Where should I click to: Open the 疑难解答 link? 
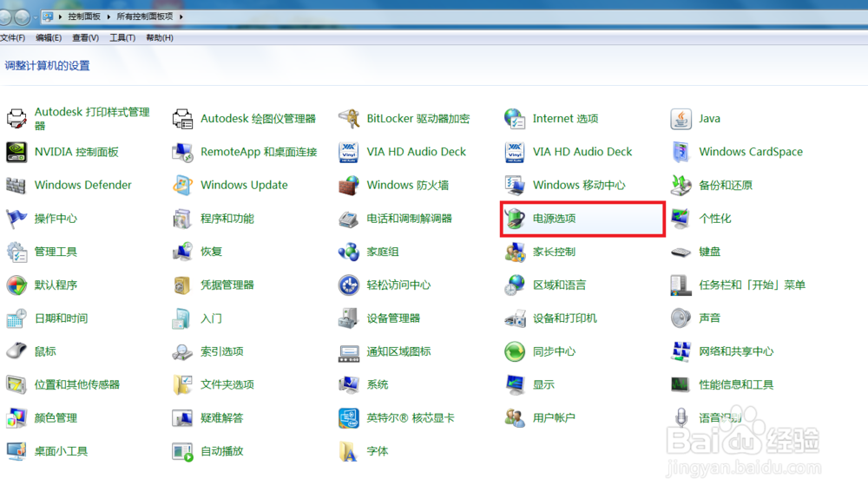(221, 418)
